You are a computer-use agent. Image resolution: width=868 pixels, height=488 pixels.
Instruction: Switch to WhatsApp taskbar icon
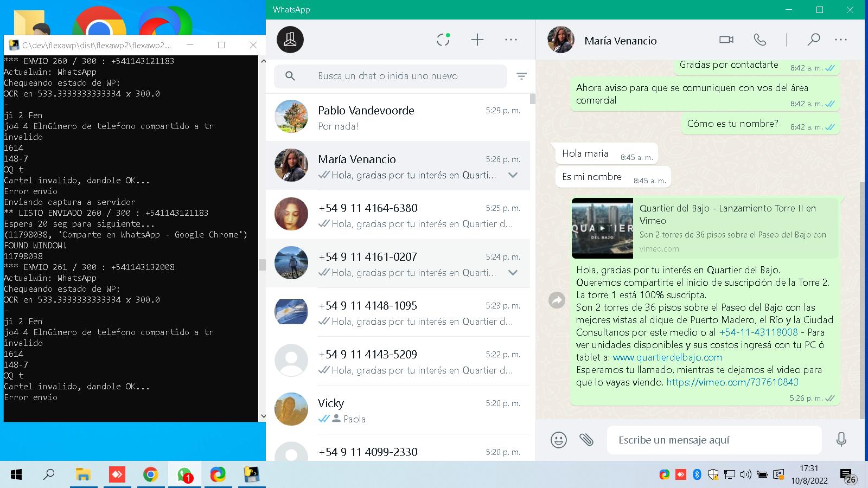(184, 475)
